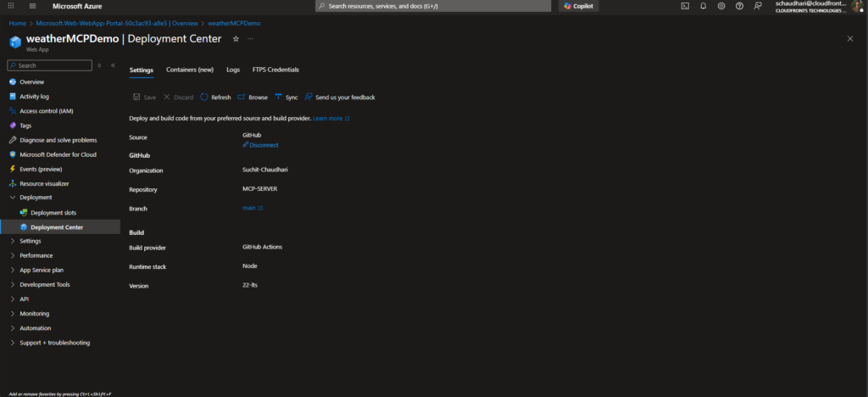The height and width of the screenshot is (397, 868).
Task: Open Resource visualizer
Action: [x=44, y=183]
